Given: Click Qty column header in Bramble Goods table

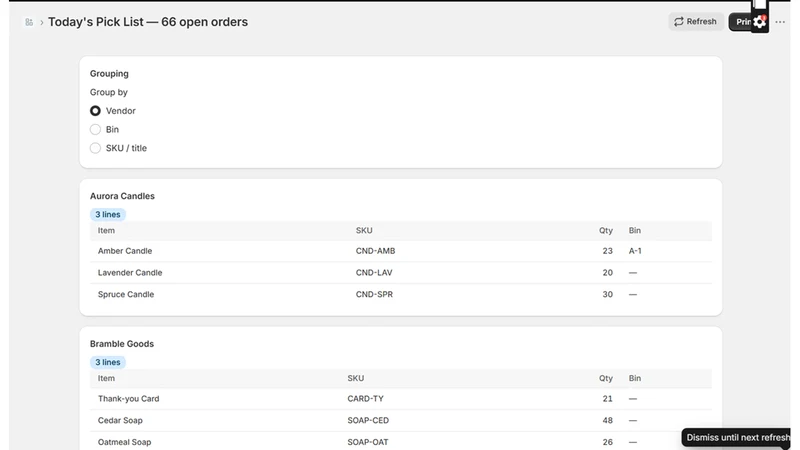Looking at the screenshot, I should coord(606,378).
